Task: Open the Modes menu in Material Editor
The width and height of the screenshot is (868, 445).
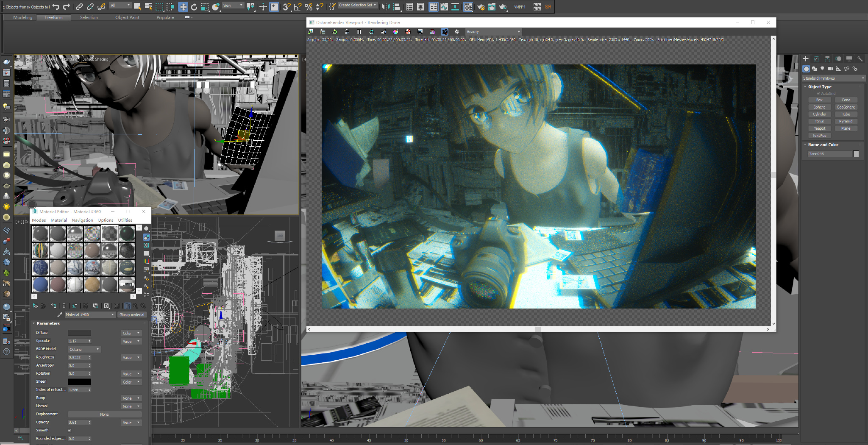Action: point(39,220)
